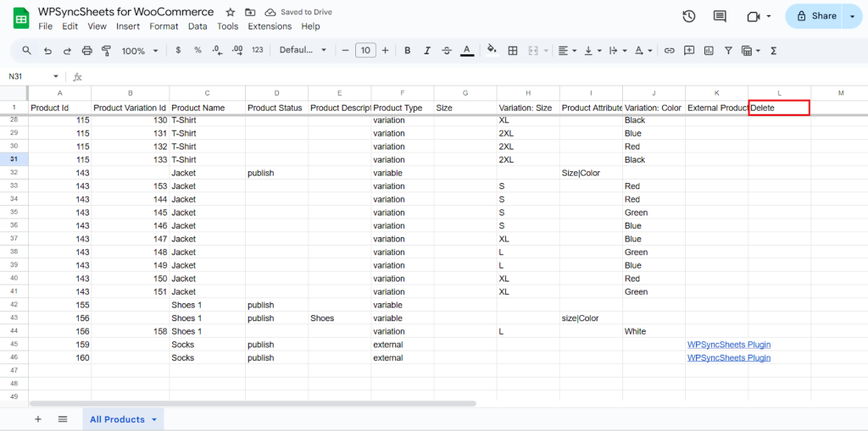Toggle bold formatting
The width and height of the screenshot is (868, 431).
(408, 50)
